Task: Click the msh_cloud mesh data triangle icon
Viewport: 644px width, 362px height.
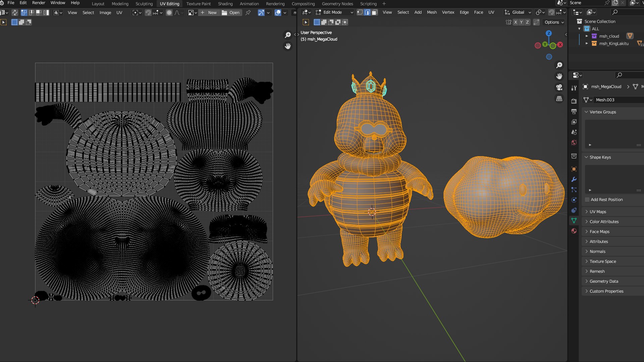Action: 630,36
